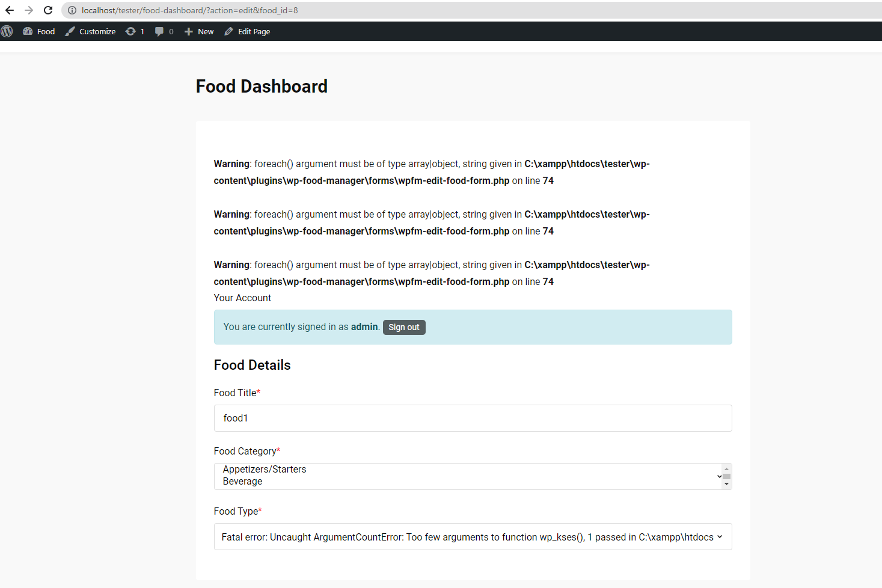Click the browser reload icon

[47, 10]
